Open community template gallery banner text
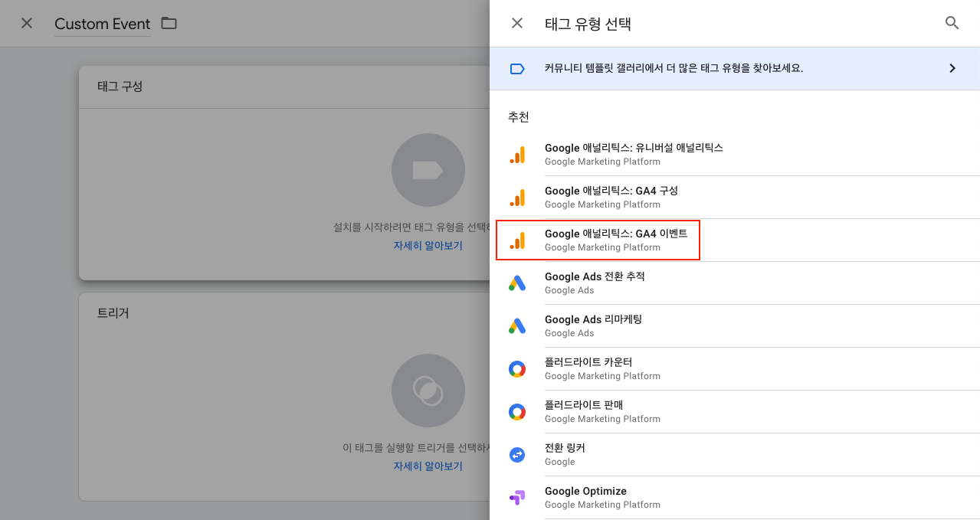980x520 pixels. click(674, 68)
